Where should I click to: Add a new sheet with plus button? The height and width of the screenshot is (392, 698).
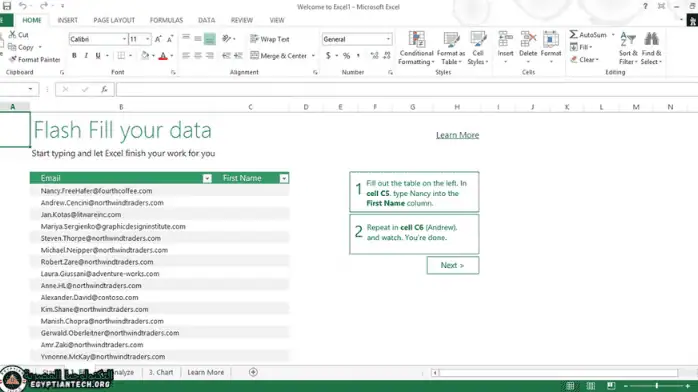(x=253, y=372)
